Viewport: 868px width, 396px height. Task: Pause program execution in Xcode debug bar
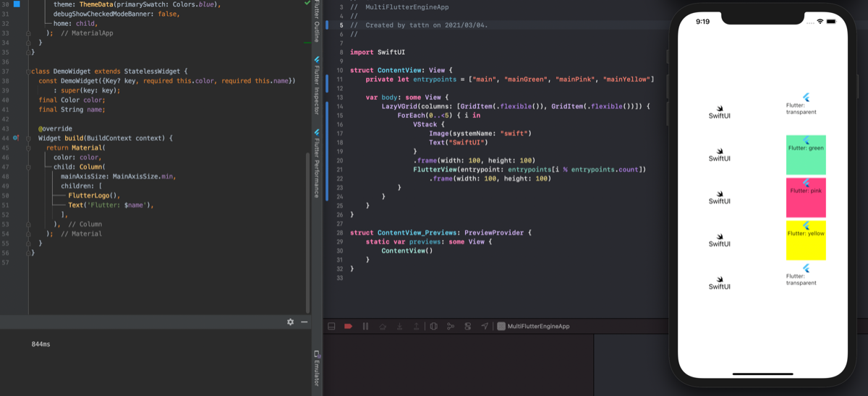point(365,326)
